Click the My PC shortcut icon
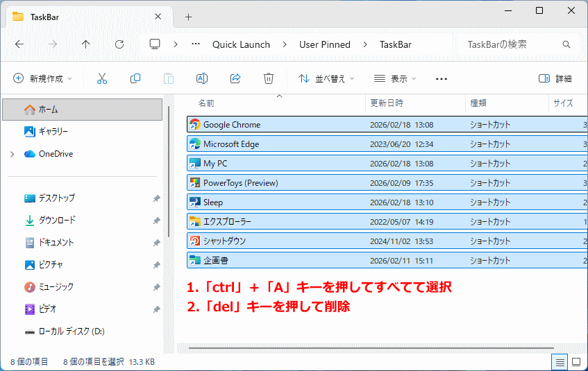This screenshot has height=371, width=588. click(x=195, y=164)
